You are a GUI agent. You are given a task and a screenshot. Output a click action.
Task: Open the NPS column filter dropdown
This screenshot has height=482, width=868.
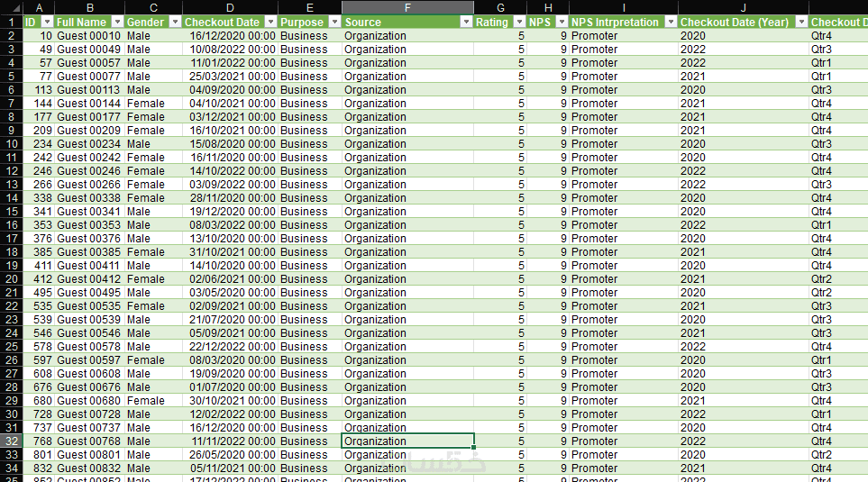pyautogui.click(x=562, y=23)
